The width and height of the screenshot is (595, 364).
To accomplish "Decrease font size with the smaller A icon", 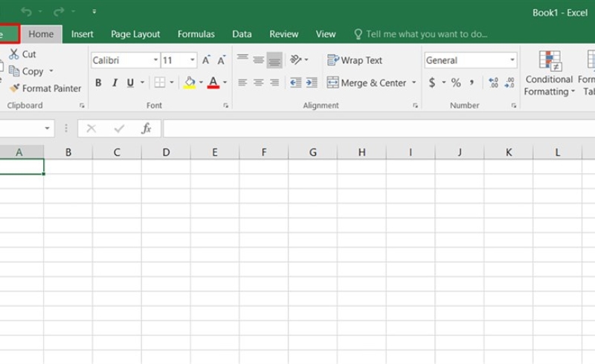I will (x=221, y=60).
